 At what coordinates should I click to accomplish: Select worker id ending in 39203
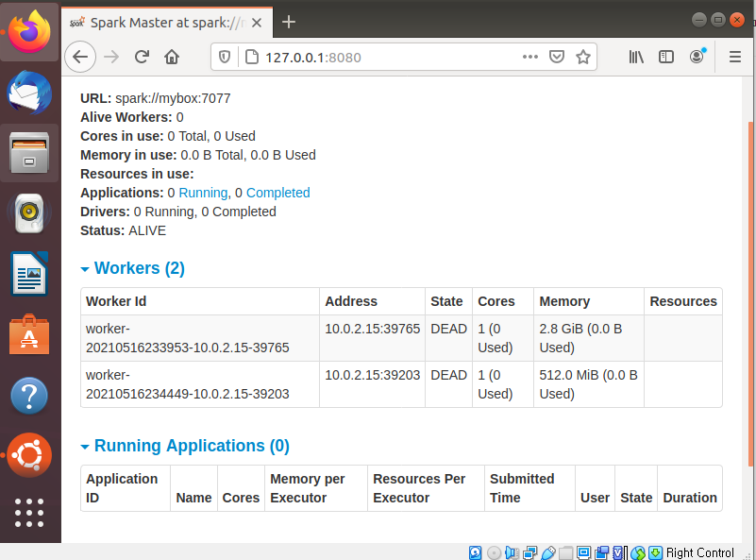[x=188, y=384]
